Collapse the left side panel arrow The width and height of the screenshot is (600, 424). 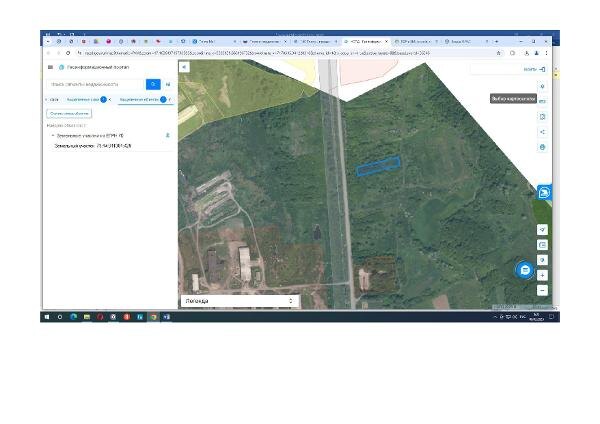[x=184, y=67]
